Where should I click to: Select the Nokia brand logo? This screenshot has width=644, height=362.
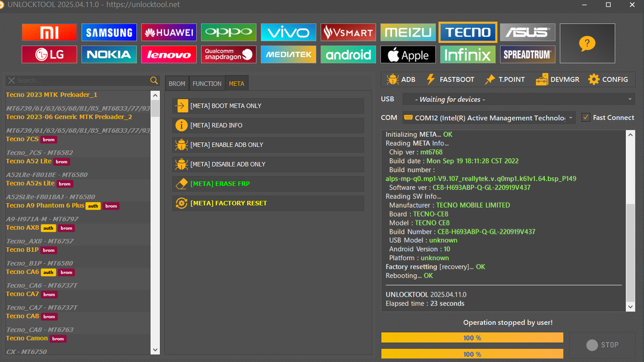click(109, 54)
